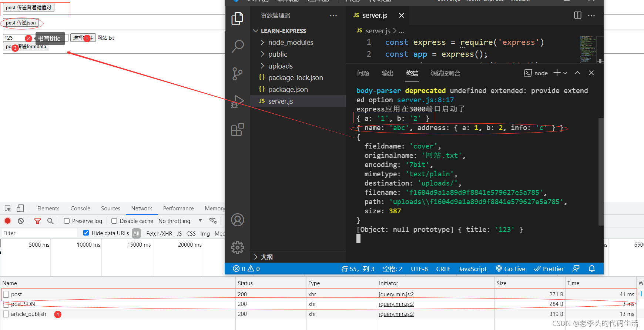Filter requests by JS type
Image resolution: width=644 pixels, height=330 pixels.
pyautogui.click(x=179, y=233)
